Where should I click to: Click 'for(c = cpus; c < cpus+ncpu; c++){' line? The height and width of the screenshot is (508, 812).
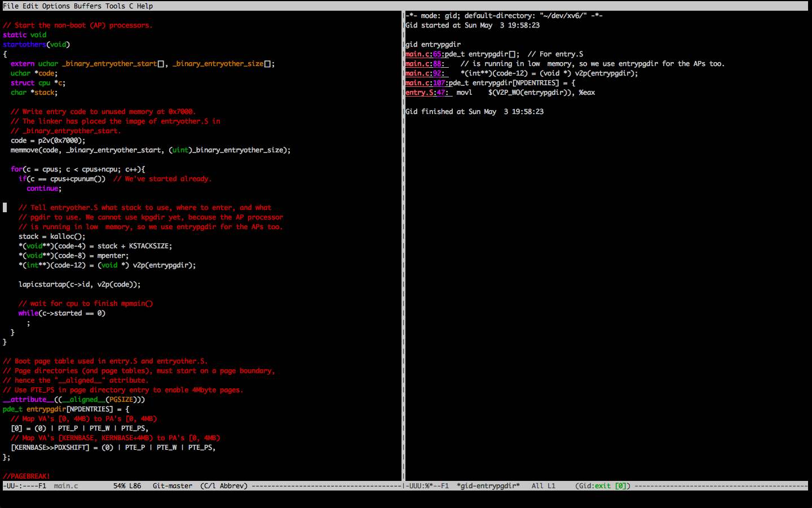pos(78,169)
